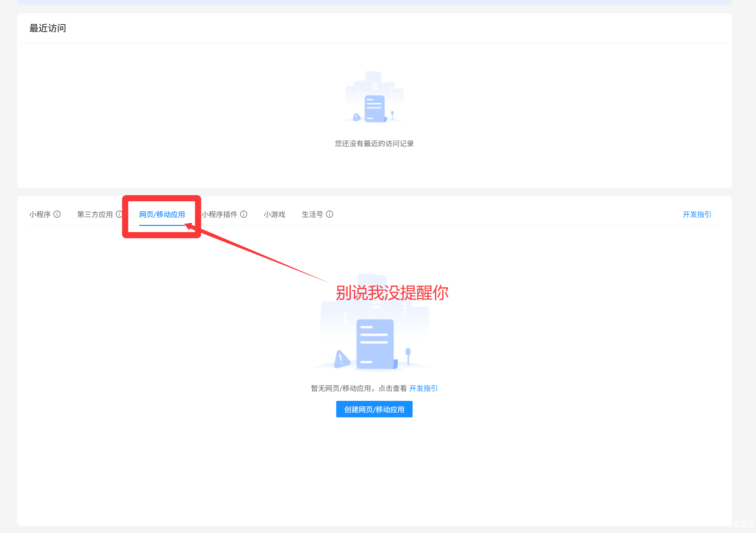
Task: Click the 您还没有最近的访问记录 message
Action: click(x=374, y=144)
